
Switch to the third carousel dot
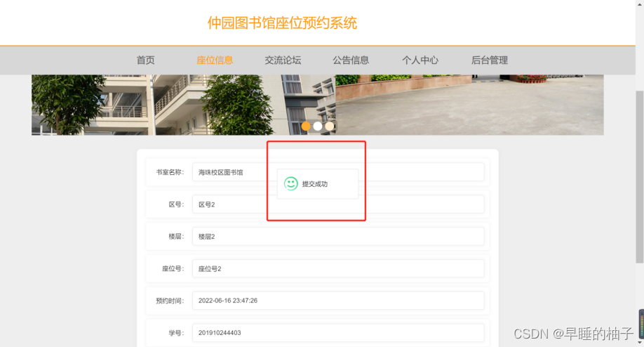point(330,126)
